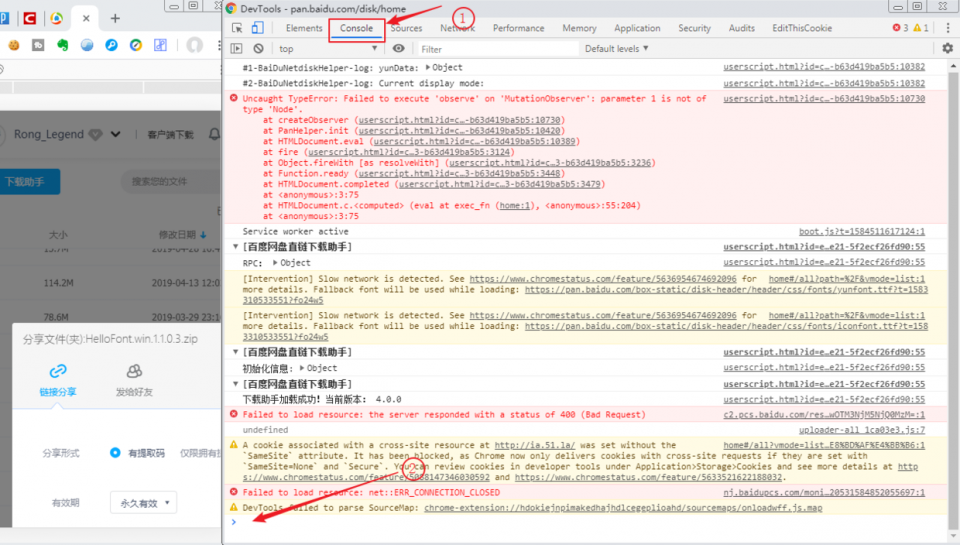This screenshot has height=545, width=960.
Task: Open the EditThisCookie tab
Action: (802, 28)
